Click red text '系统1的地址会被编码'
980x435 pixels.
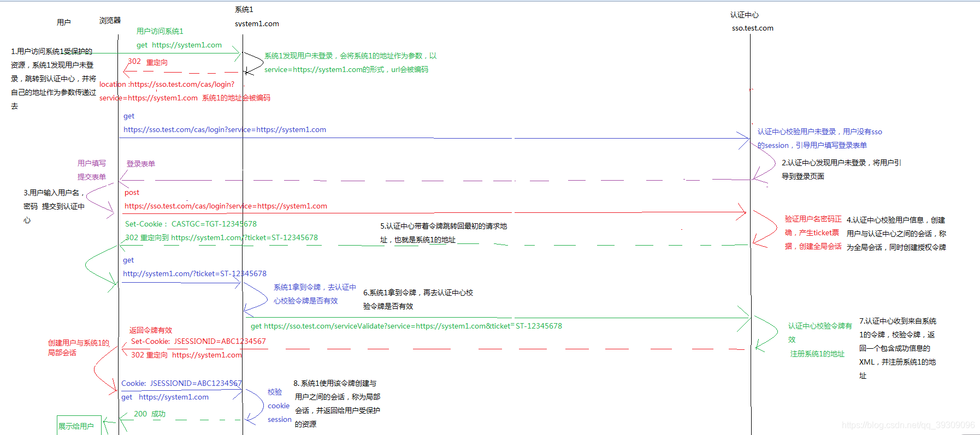tap(236, 98)
